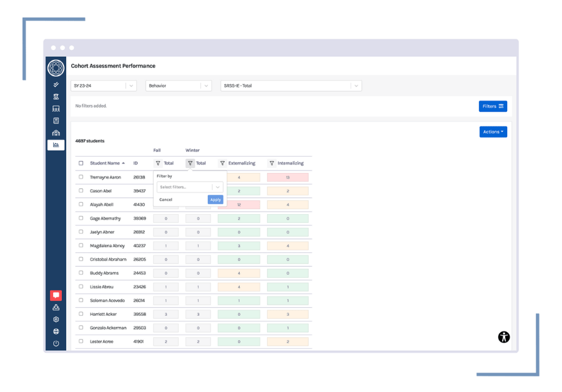Click the Student Name column header
The width and height of the screenshot is (562, 392).
(x=105, y=163)
